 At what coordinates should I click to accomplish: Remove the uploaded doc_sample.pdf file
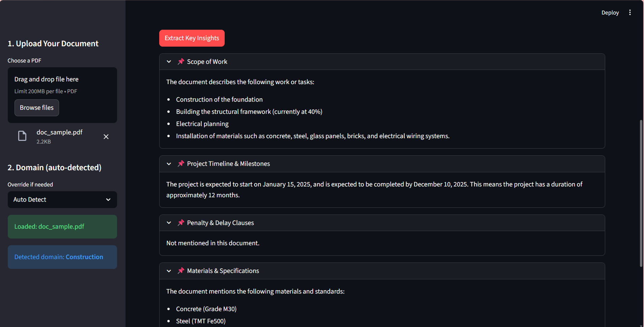click(x=106, y=136)
